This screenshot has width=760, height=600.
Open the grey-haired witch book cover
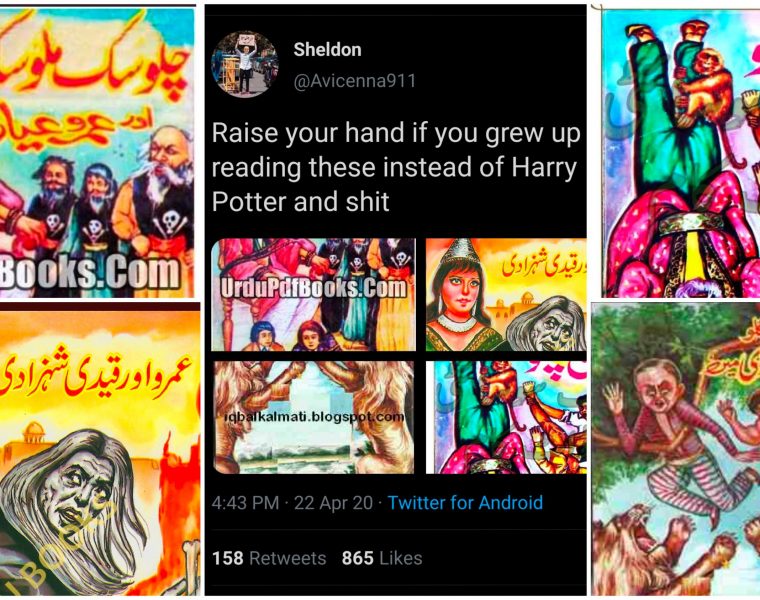pyautogui.click(x=100, y=449)
